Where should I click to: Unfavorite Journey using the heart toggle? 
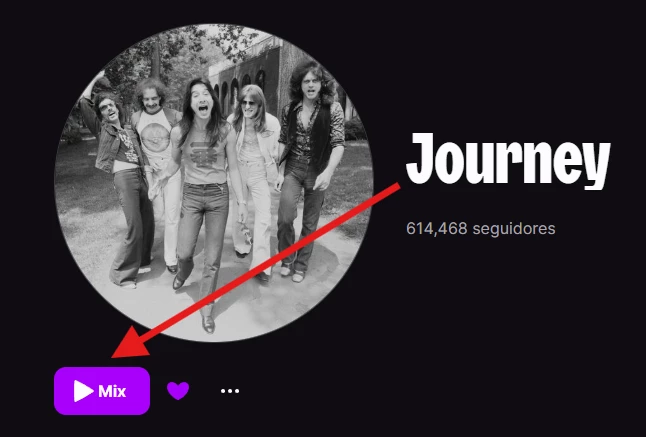point(178,390)
